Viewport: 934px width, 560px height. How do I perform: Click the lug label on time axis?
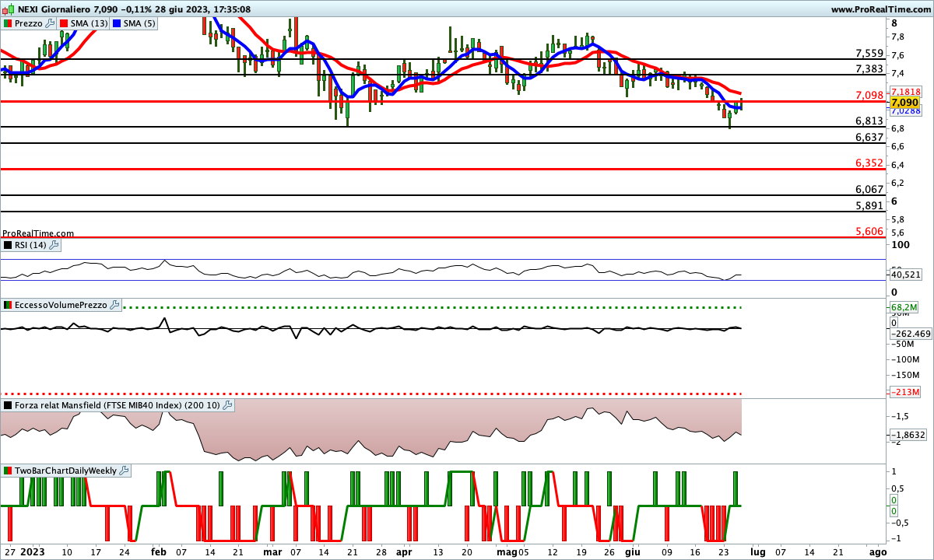pos(756,551)
